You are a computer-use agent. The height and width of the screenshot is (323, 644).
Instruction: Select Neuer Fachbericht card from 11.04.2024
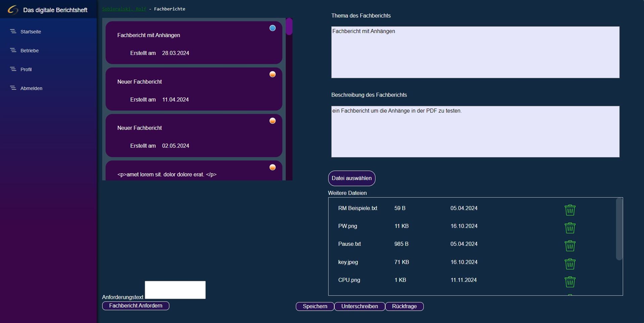194,89
